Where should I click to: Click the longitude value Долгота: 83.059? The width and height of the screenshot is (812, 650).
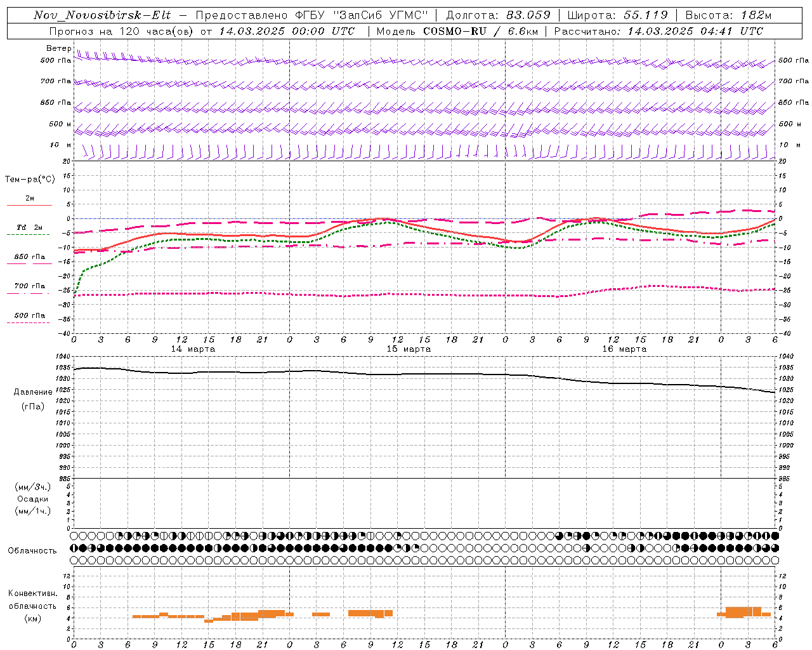click(498, 15)
